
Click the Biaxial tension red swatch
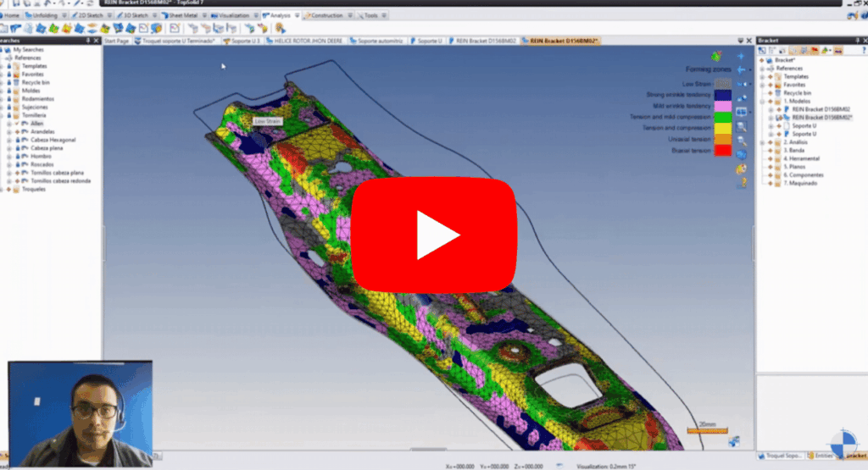[722, 150]
